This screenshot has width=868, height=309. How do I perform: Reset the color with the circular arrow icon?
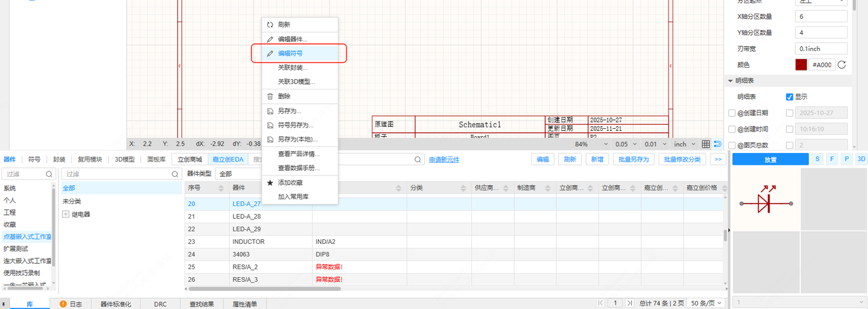pos(842,65)
